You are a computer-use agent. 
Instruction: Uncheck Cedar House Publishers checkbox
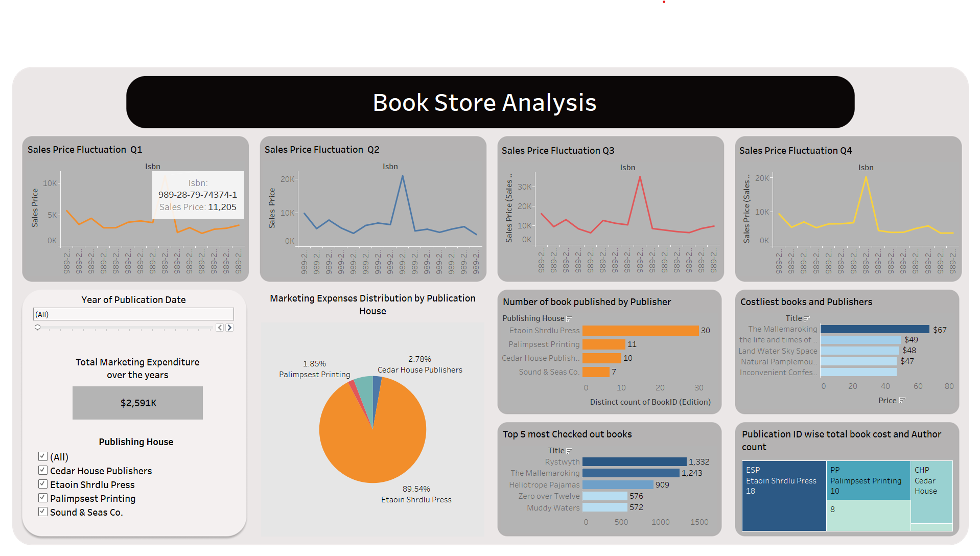pos(43,470)
